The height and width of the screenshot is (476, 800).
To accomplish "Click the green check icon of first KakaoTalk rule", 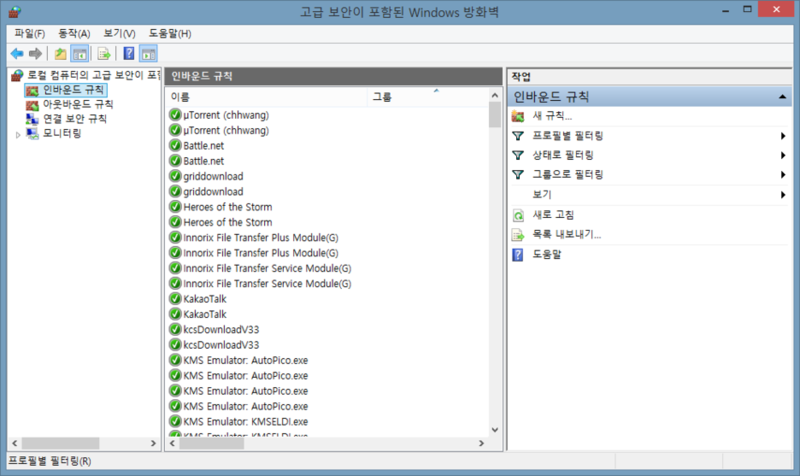I will pos(175,298).
